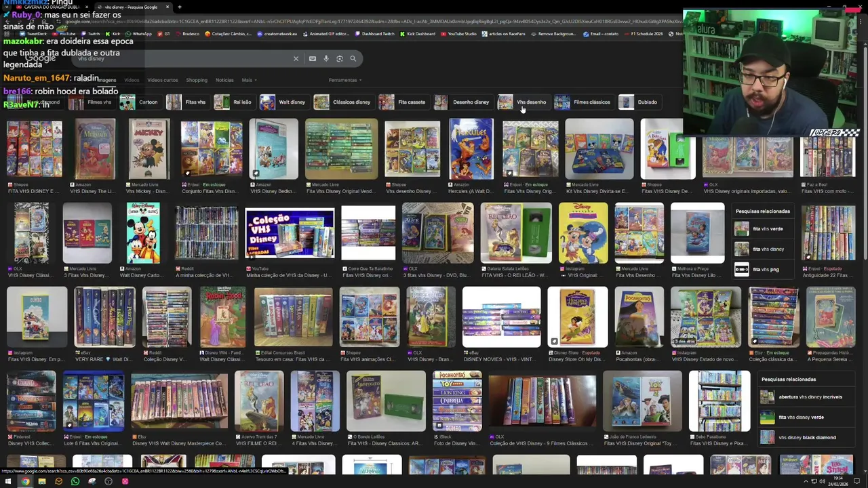Image resolution: width=868 pixels, height=488 pixels.
Task: Click the magnifying glass search icon
Action: coord(353,59)
